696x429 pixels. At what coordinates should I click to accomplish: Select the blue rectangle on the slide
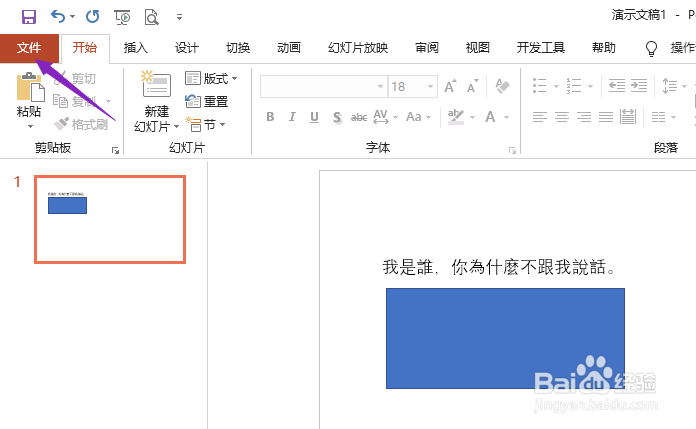(505, 338)
